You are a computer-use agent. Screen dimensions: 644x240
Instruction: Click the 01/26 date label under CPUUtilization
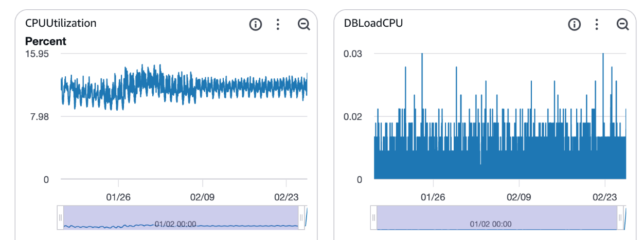(x=119, y=197)
